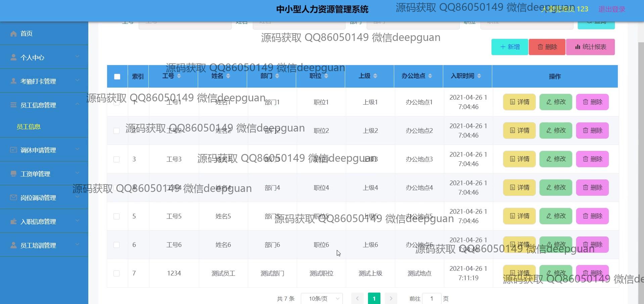Select the checkbox for 测试员工 row
Image resolution: width=644 pixels, height=304 pixels.
click(117, 273)
